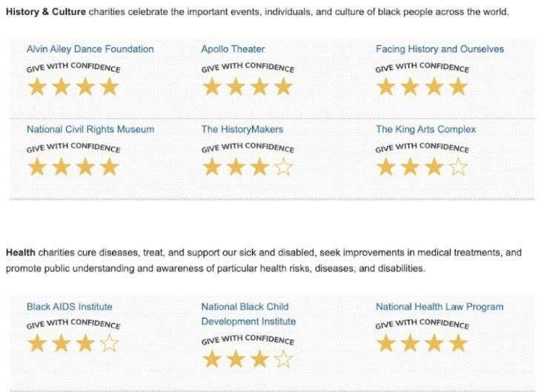Click Give With Confidence badge under Black AIDS Institute

click(73, 325)
